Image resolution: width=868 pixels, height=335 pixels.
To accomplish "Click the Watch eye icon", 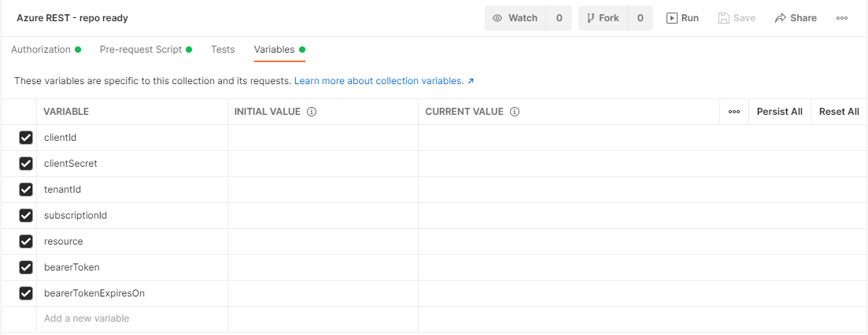I will click(x=497, y=18).
